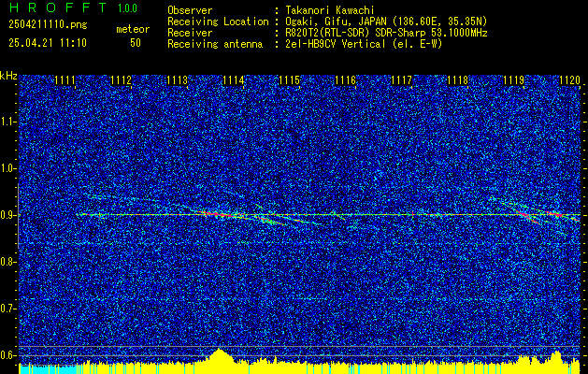Click the 0.7 frequency axis label
This screenshot has height=374, width=588.
coord(7,309)
